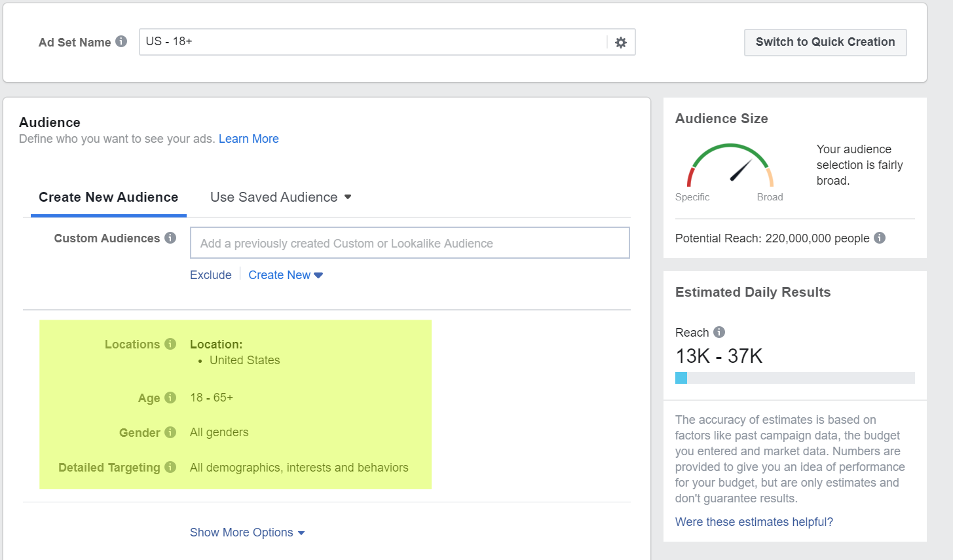Click the estimated daily reach progress bar
This screenshot has height=560, width=953.
click(x=795, y=378)
